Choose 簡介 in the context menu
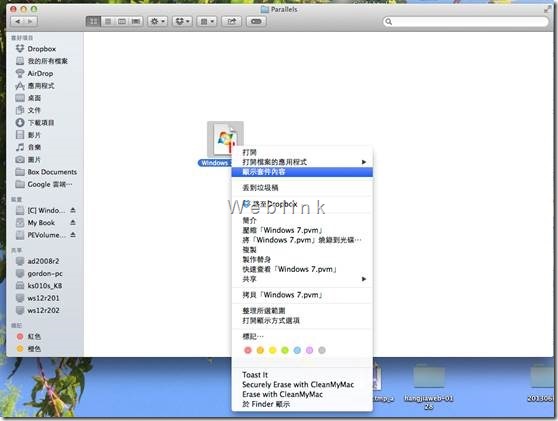The image size is (558, 421). click(302, 221)
